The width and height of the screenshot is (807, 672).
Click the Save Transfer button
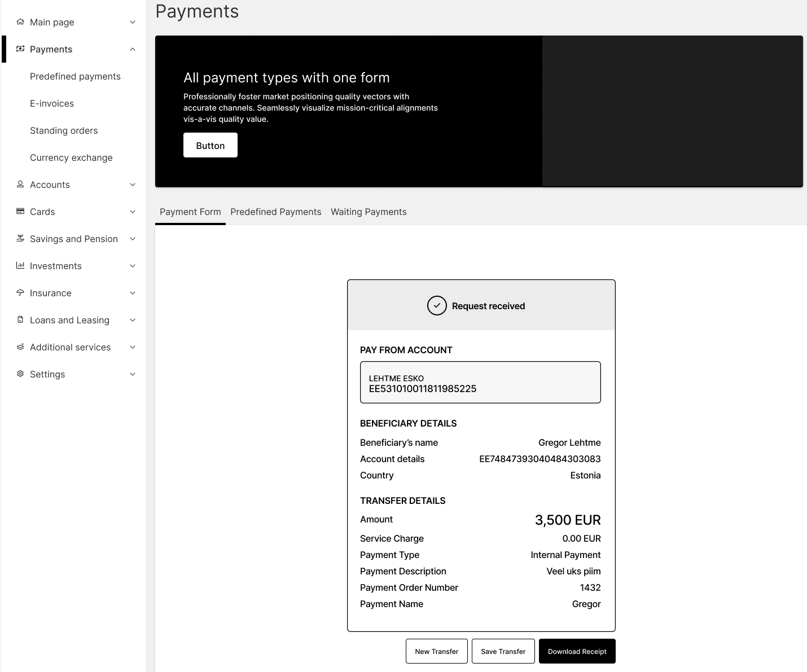coord(503,651)
